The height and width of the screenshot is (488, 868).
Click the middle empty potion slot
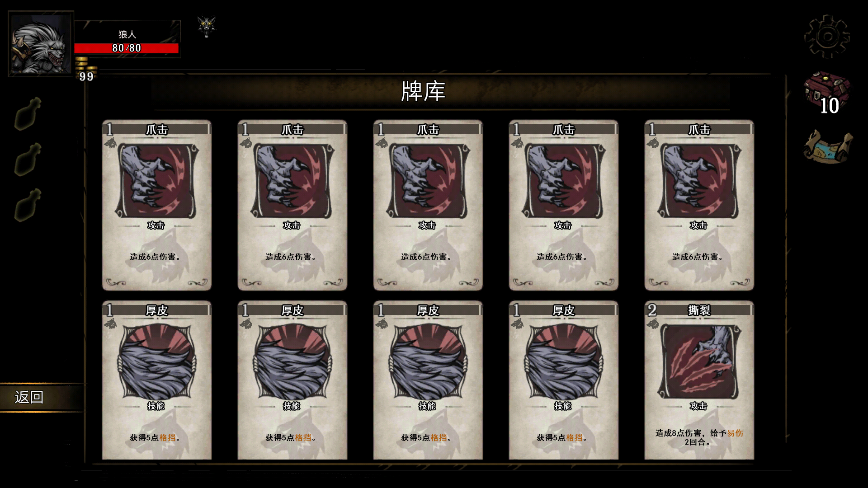[28, 159]
